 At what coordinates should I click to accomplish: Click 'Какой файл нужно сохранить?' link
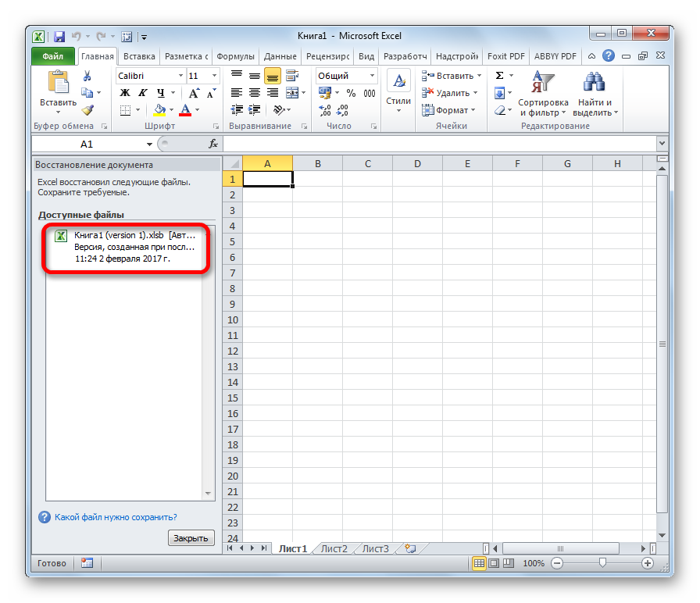tap(116, 517)
